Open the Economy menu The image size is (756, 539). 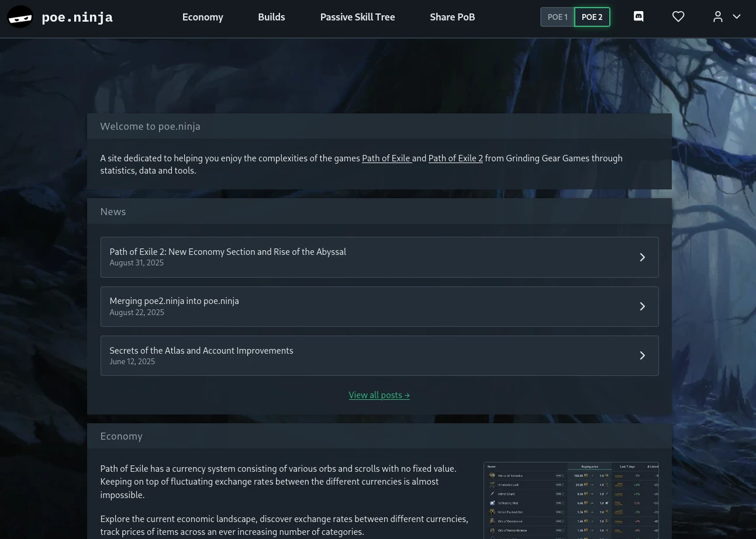point(202,17)
